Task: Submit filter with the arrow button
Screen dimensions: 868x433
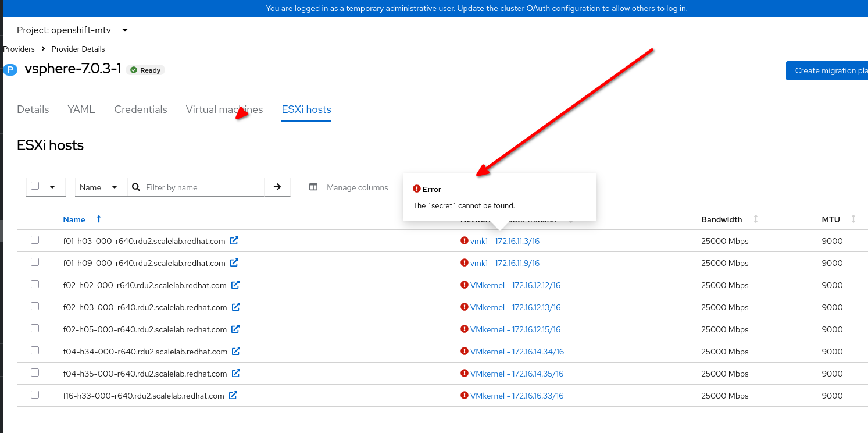Action: [x=277, y=187]
